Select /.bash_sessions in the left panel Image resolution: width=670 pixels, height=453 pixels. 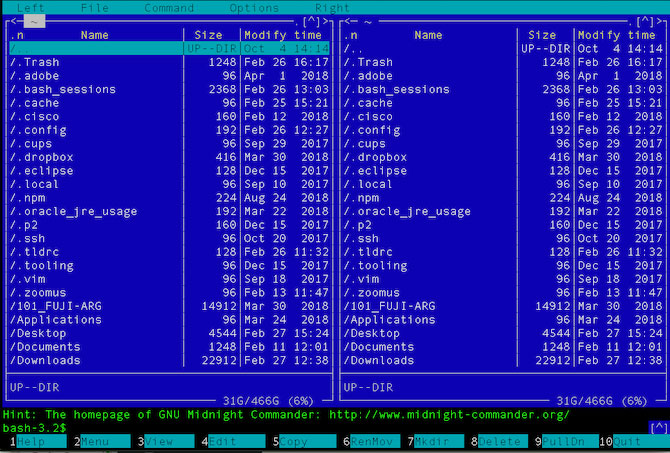click(x=169, y=89)
